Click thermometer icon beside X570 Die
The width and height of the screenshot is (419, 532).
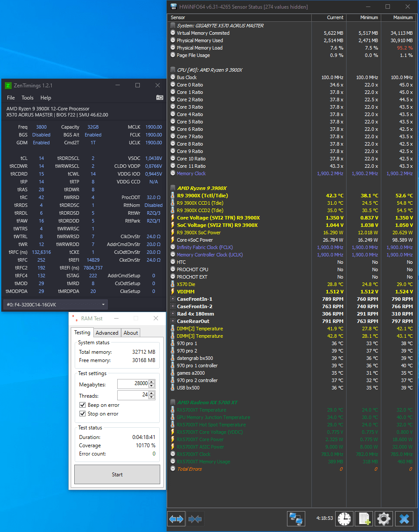tap(173, 284)
